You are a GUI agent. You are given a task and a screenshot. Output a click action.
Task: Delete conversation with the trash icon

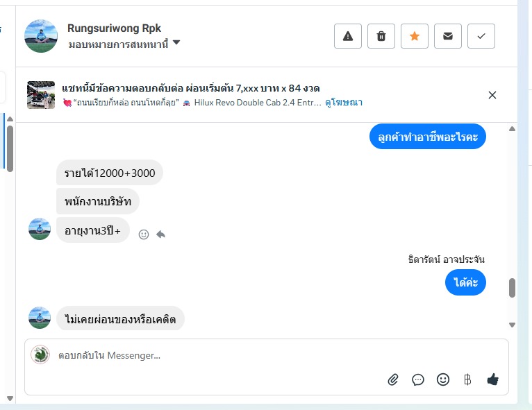[x=381, y=36]
